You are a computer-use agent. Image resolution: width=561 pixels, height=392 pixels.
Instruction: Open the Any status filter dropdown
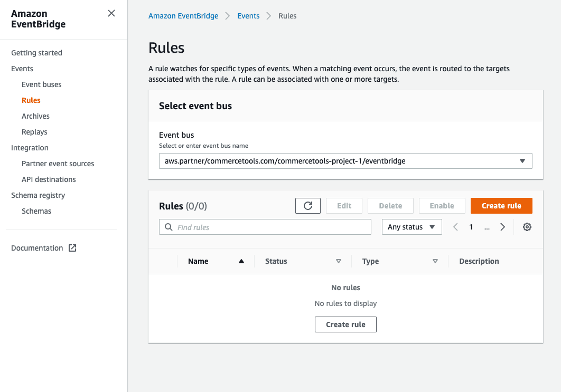point(412,227)
